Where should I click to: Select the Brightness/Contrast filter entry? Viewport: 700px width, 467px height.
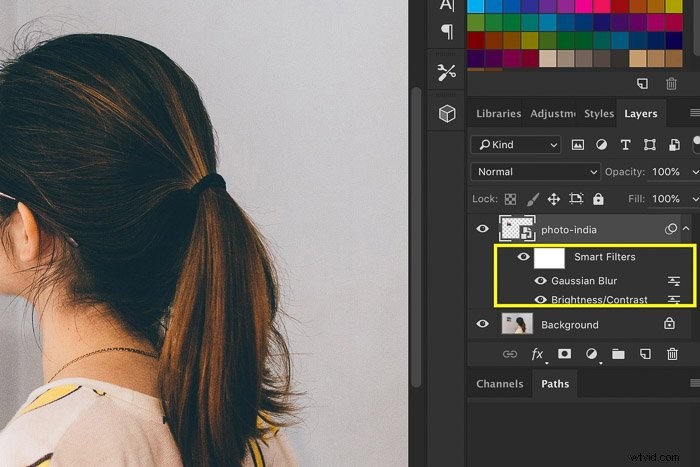point(599,300)
